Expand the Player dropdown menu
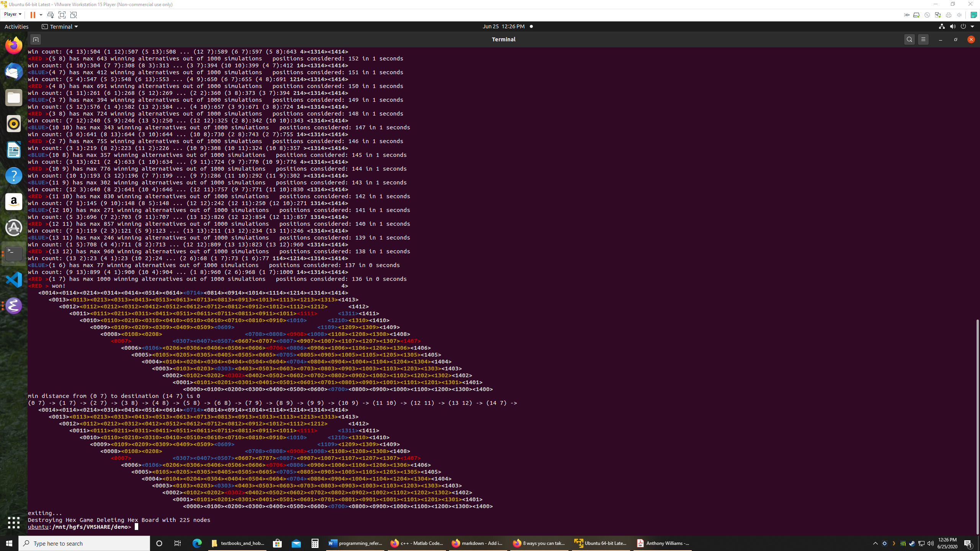Viewport: 980px width, 551px height. coord(13,14)
